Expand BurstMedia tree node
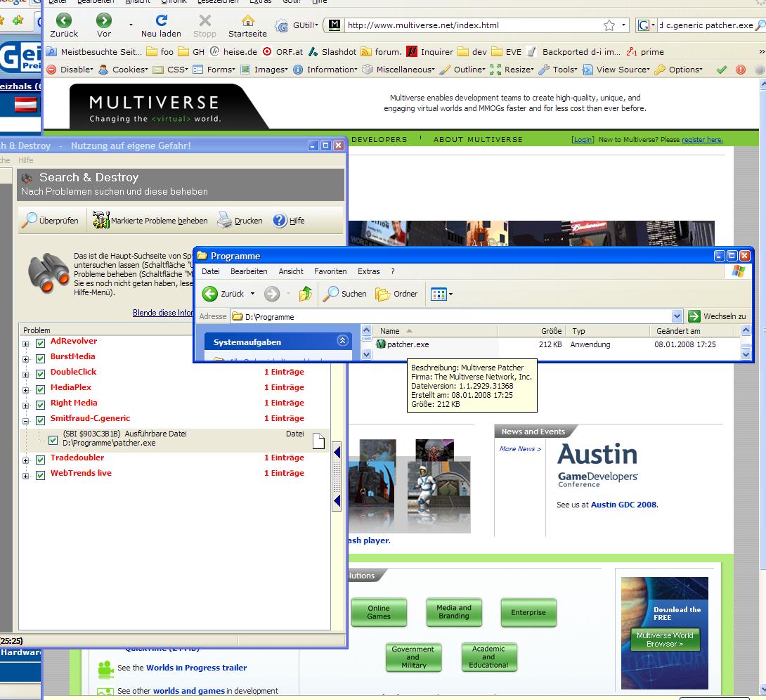766x700 pixels. point(25,360)
